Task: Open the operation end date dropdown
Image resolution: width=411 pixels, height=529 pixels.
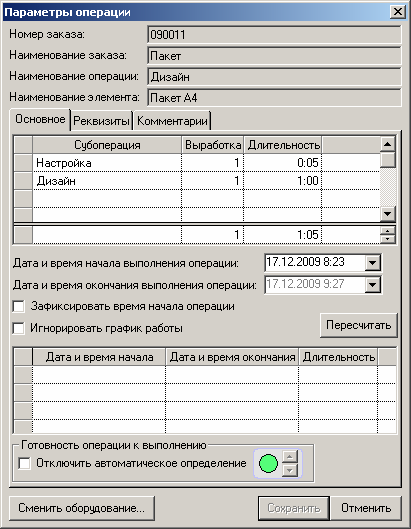Action: [x=373, y=285]
